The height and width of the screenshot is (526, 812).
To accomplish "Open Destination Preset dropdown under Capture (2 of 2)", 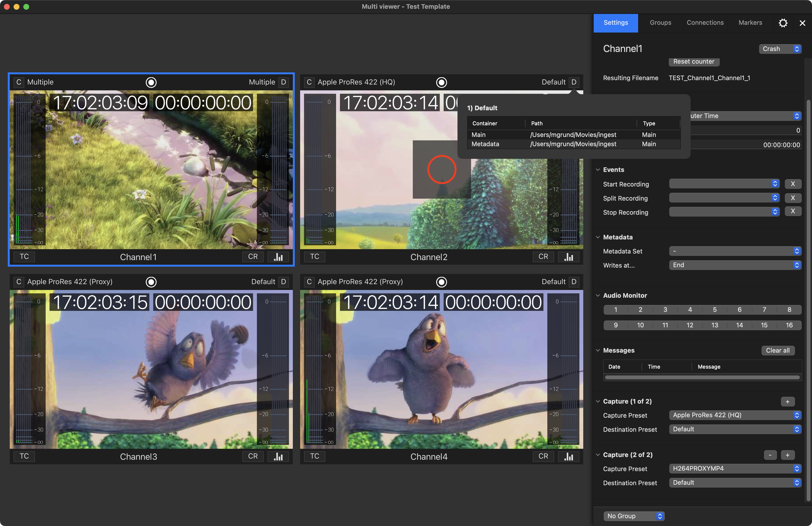I will 735,483.
